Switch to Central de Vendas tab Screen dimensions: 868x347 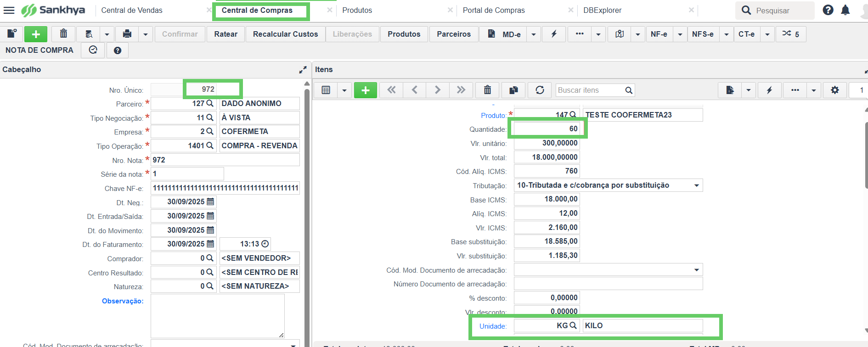pos(132,10)
